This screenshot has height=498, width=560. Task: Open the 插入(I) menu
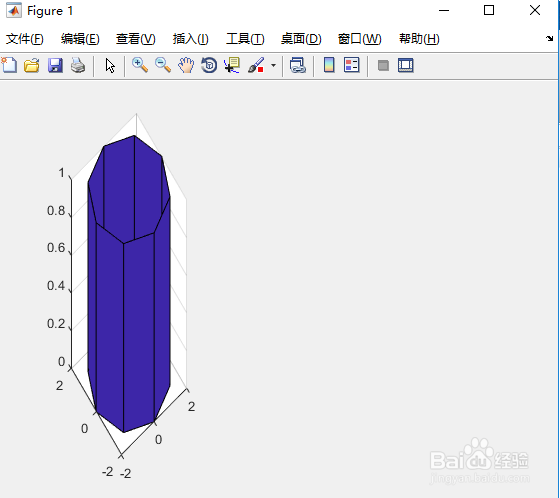click(x=191, y=39)
